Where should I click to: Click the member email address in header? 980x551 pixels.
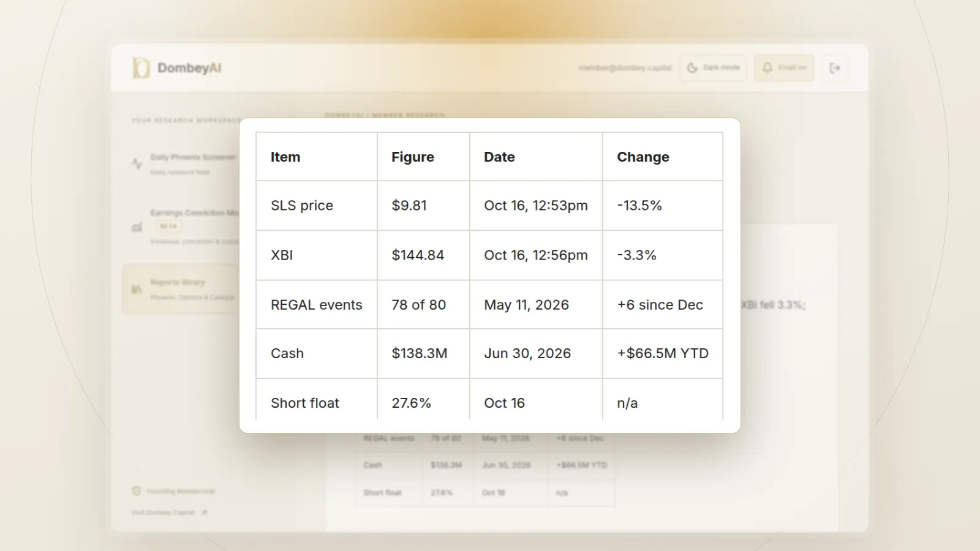pos(625,68)
